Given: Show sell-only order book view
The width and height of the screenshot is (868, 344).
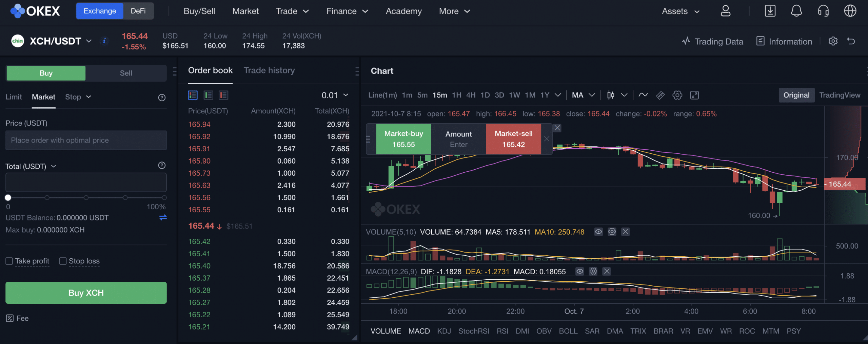Looking at the screenshot, I should (223, 95).
